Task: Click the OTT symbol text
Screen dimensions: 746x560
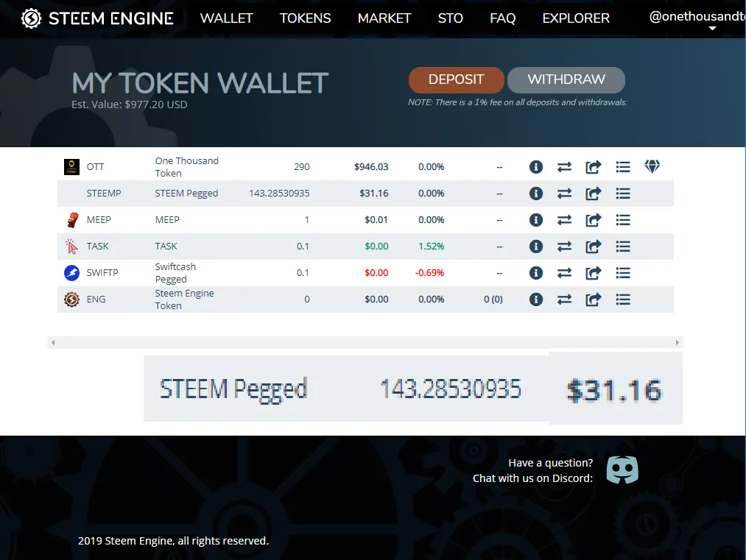Action: point(95,167)
